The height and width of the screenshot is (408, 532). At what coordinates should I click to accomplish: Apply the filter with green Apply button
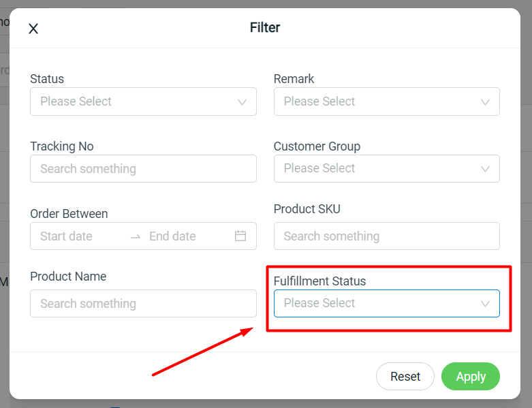pyautogui.click(x=471, y=377)
